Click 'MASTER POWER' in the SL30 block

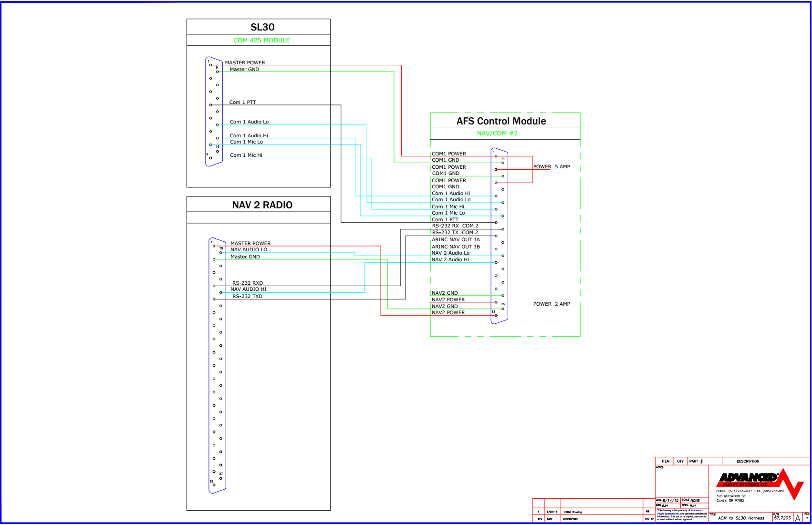(245, 62)
